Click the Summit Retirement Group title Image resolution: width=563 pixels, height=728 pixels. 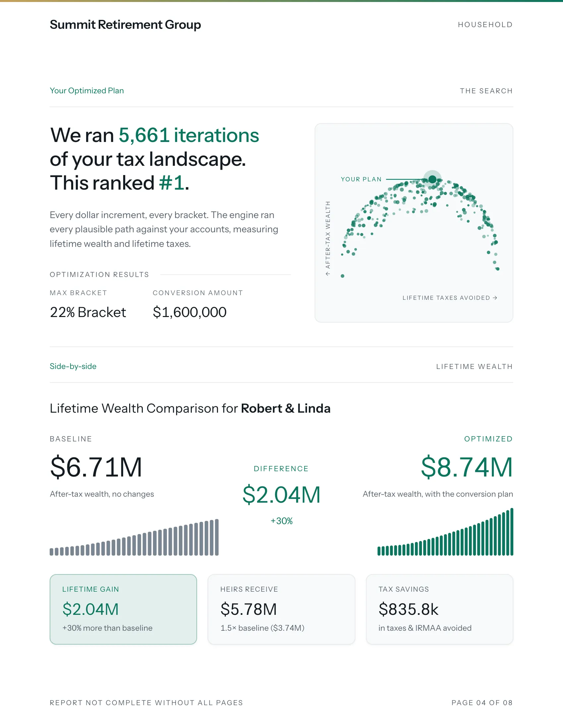pos(126,25)
